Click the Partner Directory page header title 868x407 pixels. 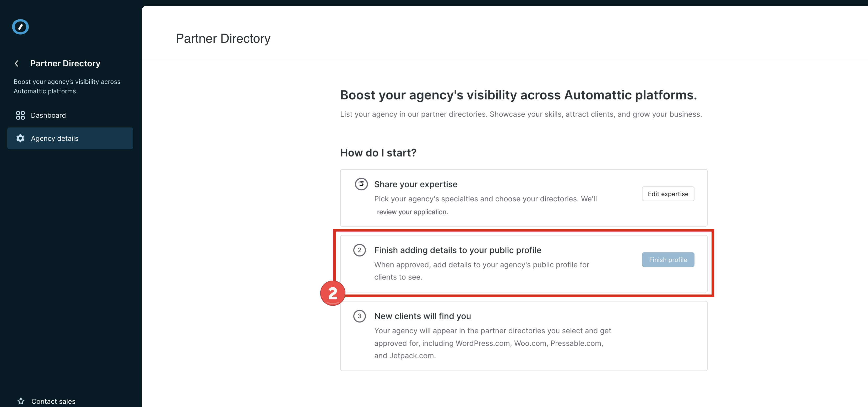point(223,39)
